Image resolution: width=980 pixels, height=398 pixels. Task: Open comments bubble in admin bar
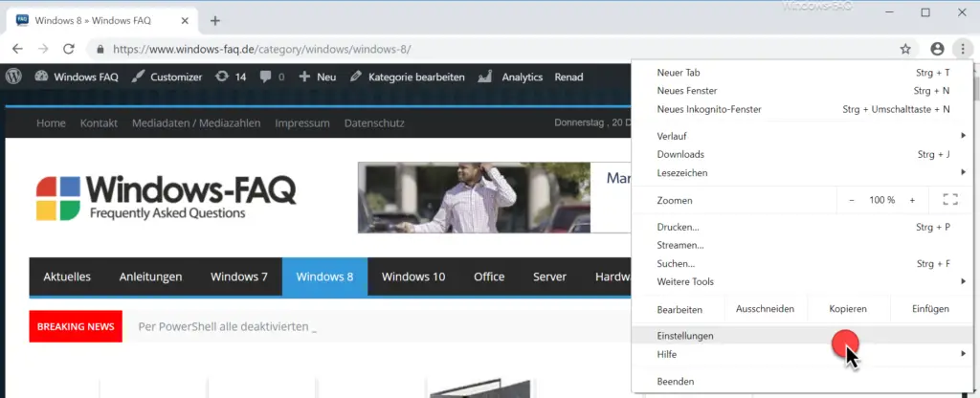(273, 77)
